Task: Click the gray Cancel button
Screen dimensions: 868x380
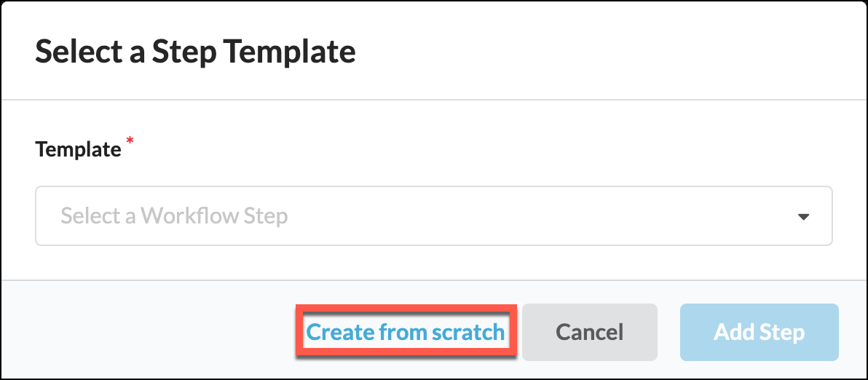Action: (589, 333)
